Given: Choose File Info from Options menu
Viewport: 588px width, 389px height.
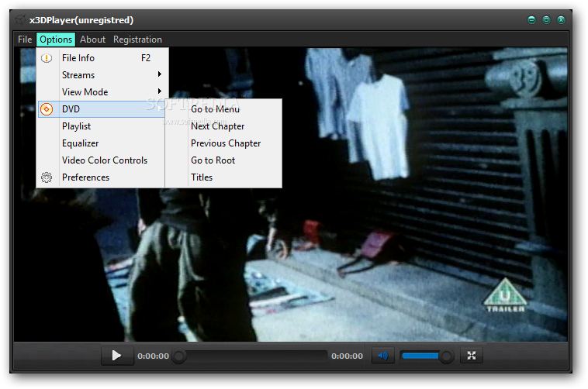Looking at the screenshot, I should [x=102, y=58].
